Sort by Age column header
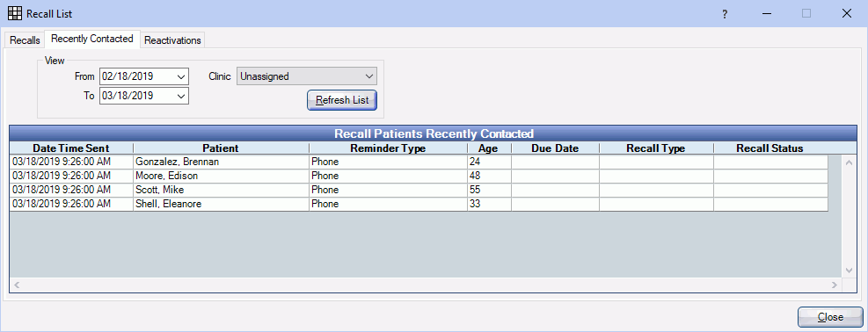Viewport: 868px width, 332px height. [x=489, y=148]
